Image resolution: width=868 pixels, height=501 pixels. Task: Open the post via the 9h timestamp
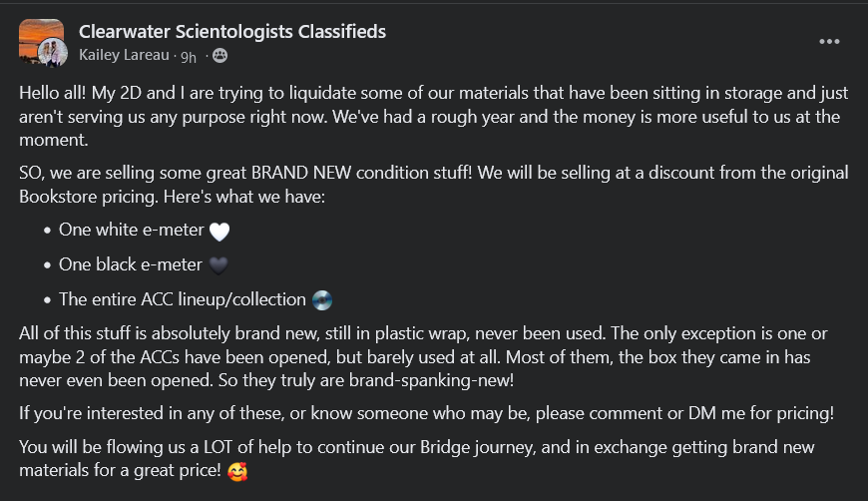tap(188, 55)
